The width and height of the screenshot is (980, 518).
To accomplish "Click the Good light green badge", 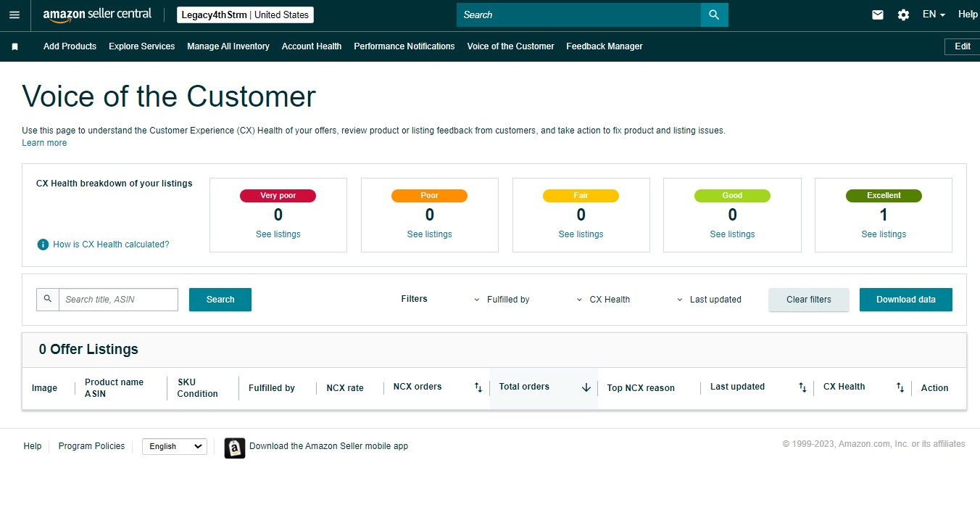I will tap(733, 196).
